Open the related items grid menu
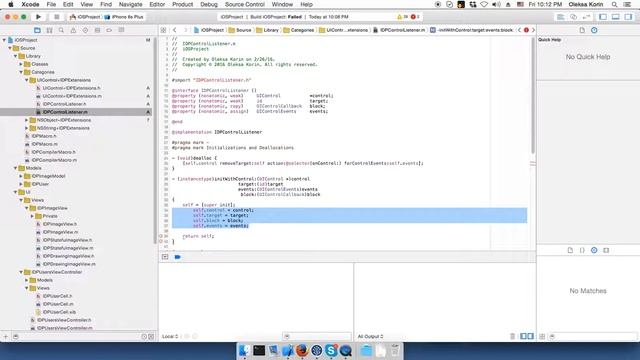The image size is (640, 360). pos(163,30)
